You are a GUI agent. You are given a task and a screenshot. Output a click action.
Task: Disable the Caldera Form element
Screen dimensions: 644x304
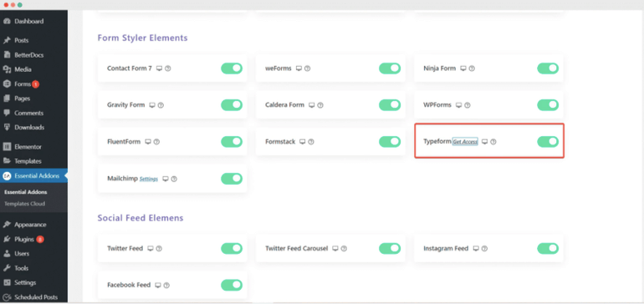[390, 105]
